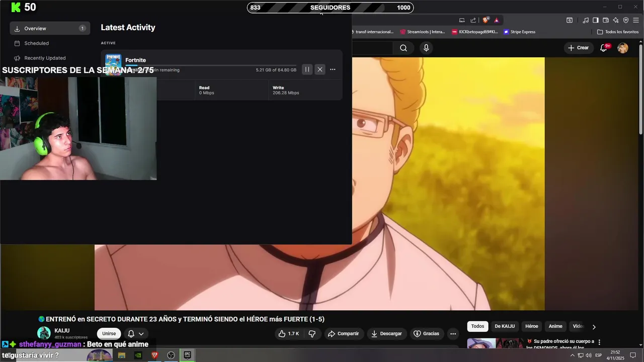Open Stripe Express bookmark
The image size is (644, 362).
tap(519, 32)
